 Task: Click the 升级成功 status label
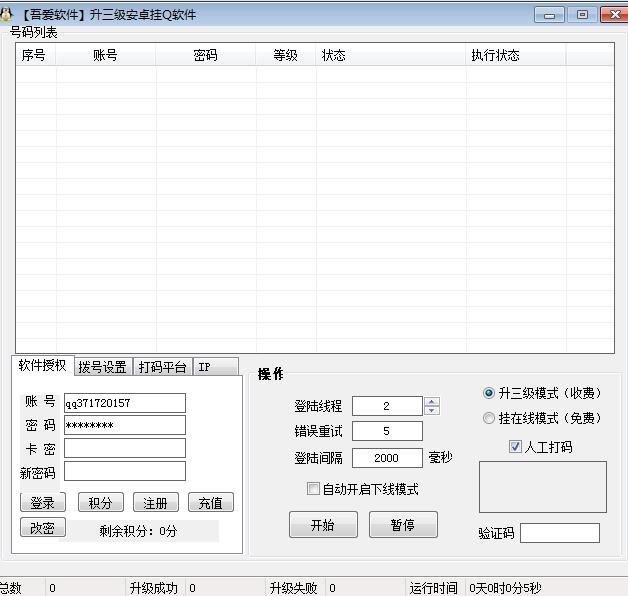tap(153, 588)
